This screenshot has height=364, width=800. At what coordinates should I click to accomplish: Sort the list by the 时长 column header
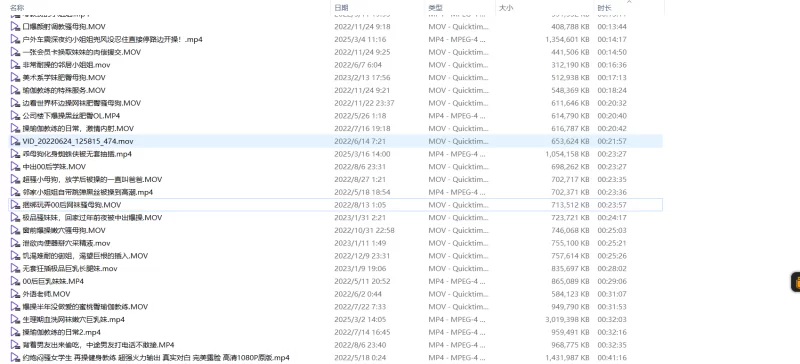(x=604, y=8)
